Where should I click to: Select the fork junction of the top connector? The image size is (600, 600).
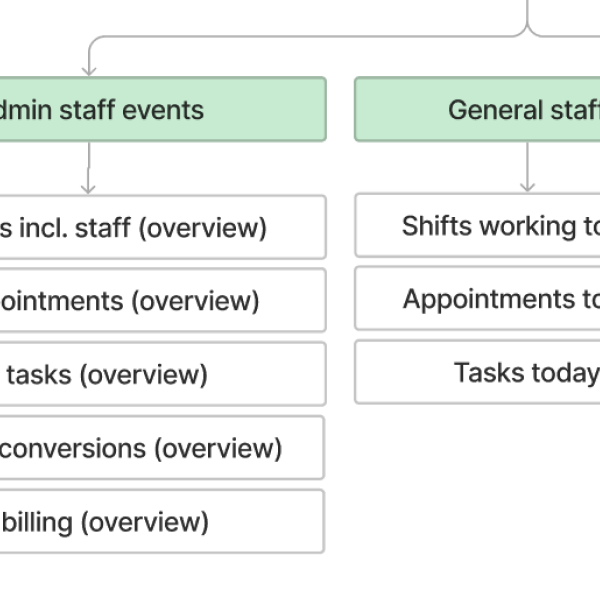point(527,29)
